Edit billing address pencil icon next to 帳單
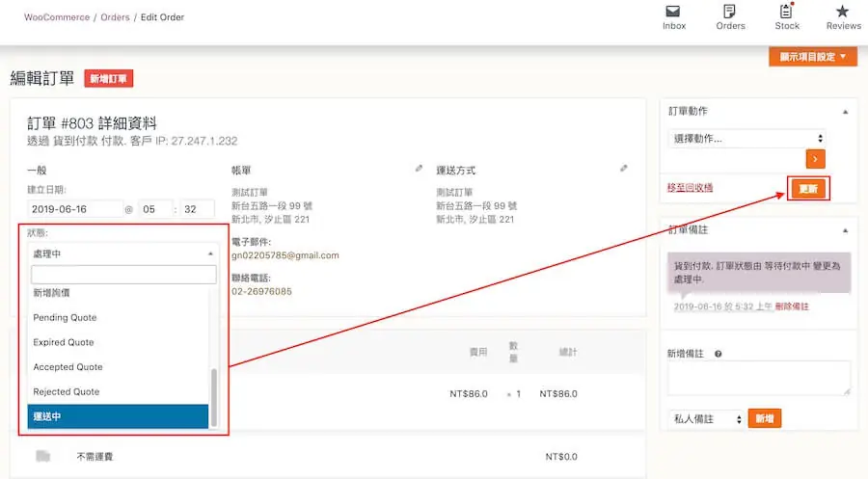The height and width of the screenshot is (479, 868). 419,169
